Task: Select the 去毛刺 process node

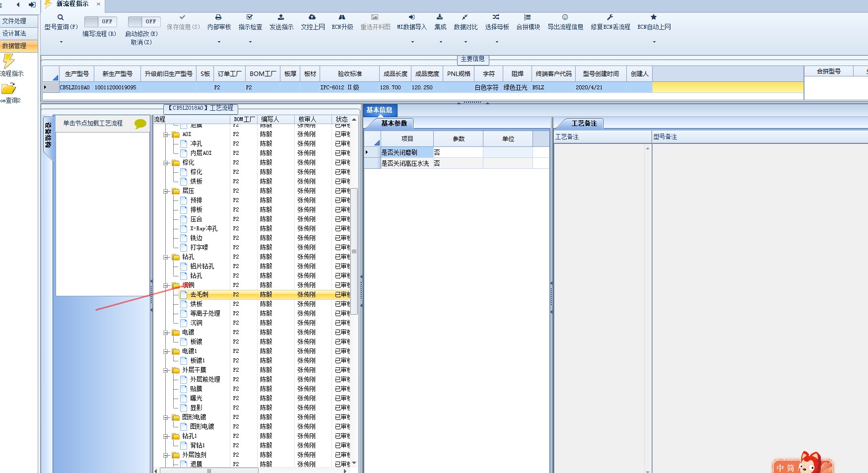Action: point(200,295)
